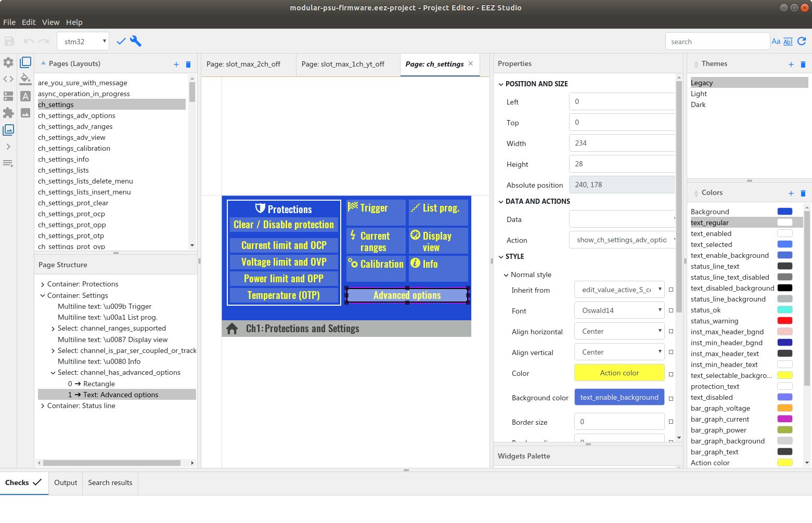Click the Redo arrow icon
The width and height of the screenshot is (812, 523).
44,41
